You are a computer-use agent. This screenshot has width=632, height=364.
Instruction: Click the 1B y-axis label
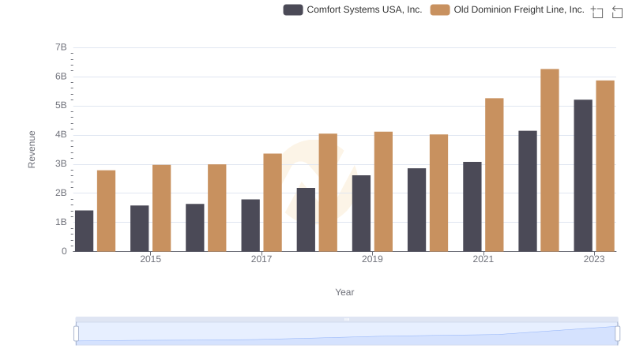(x=61, y=222)
